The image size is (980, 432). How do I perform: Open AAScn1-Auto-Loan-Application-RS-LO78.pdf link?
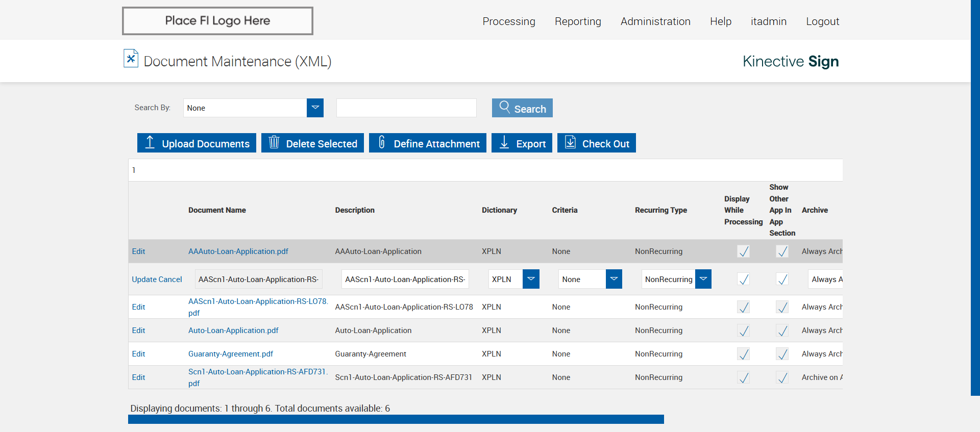click(x=258, y=307)
